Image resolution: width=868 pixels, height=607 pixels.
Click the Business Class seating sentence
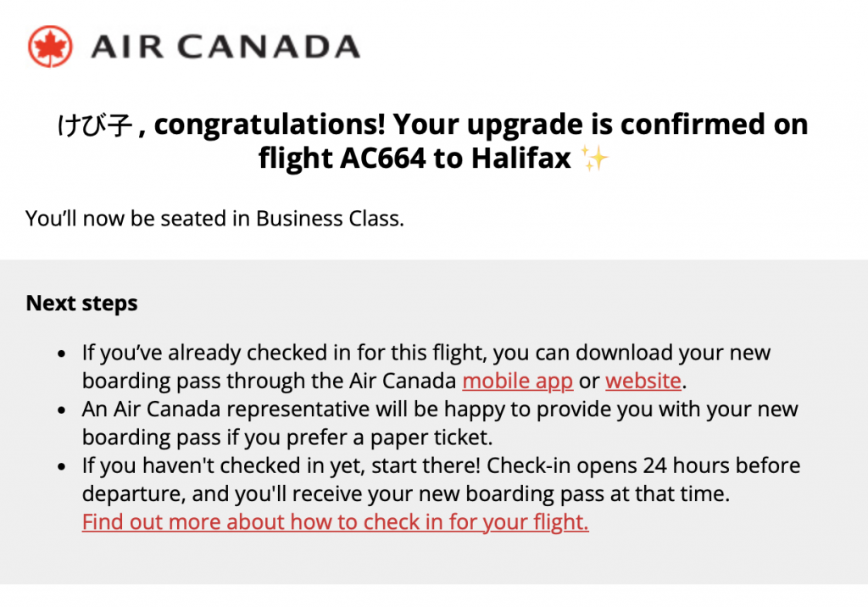click(x=214, y=218)
